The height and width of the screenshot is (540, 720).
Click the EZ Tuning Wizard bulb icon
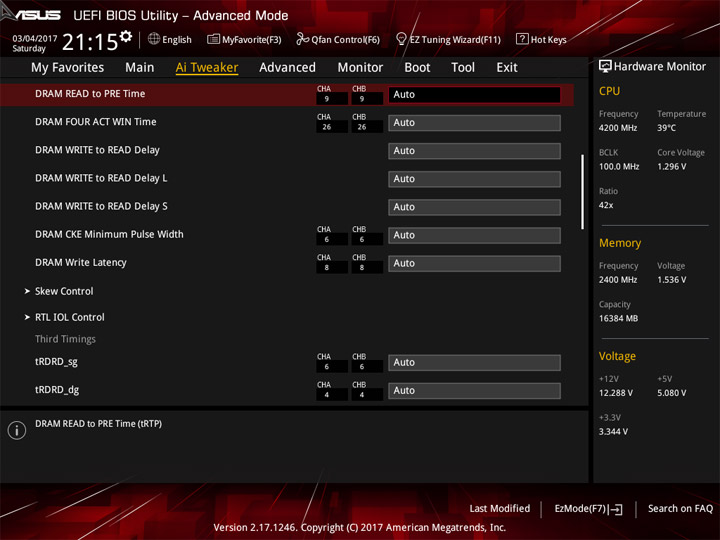tap(401, 39)
